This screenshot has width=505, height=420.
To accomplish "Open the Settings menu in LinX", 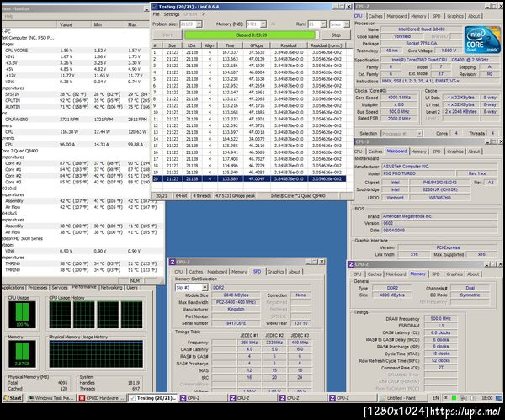I will pyautogui.click(x=173, y=14).
